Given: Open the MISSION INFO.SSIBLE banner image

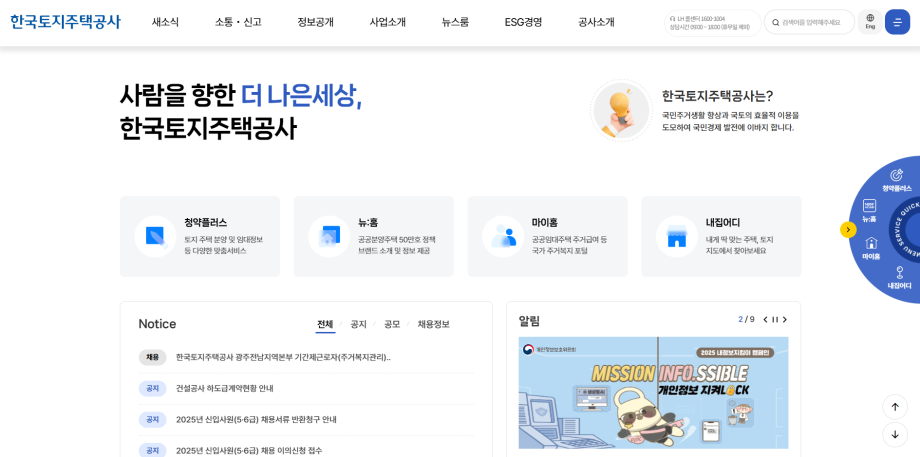Looking at the screenshot, I should pyautogui.click(x=654, y=393).
